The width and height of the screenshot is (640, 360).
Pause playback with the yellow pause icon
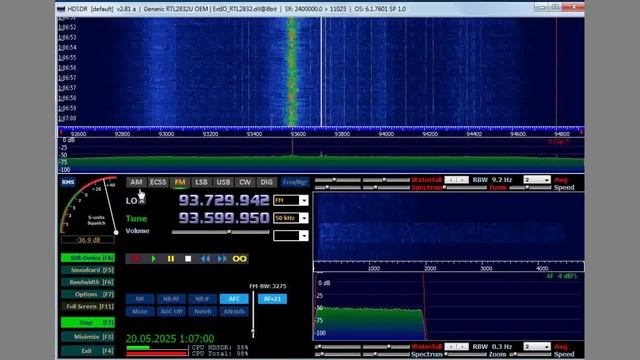(171, 259)
